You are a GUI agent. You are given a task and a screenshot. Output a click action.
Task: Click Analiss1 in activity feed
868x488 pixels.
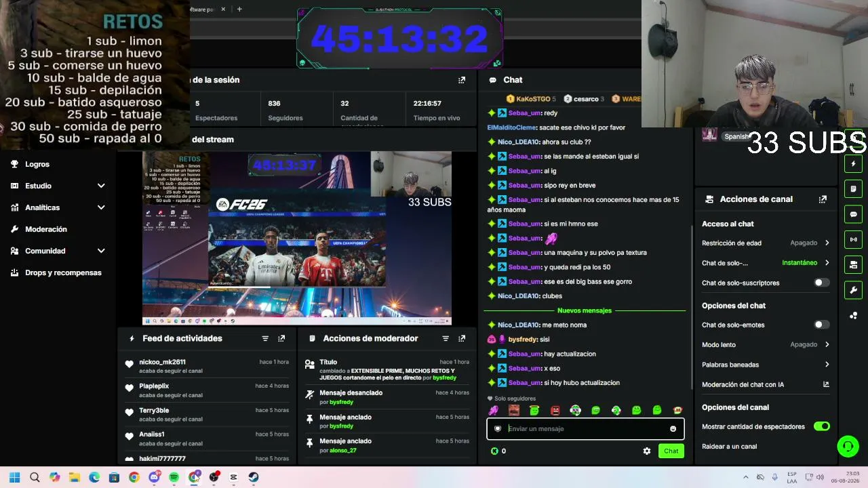pyautogui.click(x=152, y=434)
